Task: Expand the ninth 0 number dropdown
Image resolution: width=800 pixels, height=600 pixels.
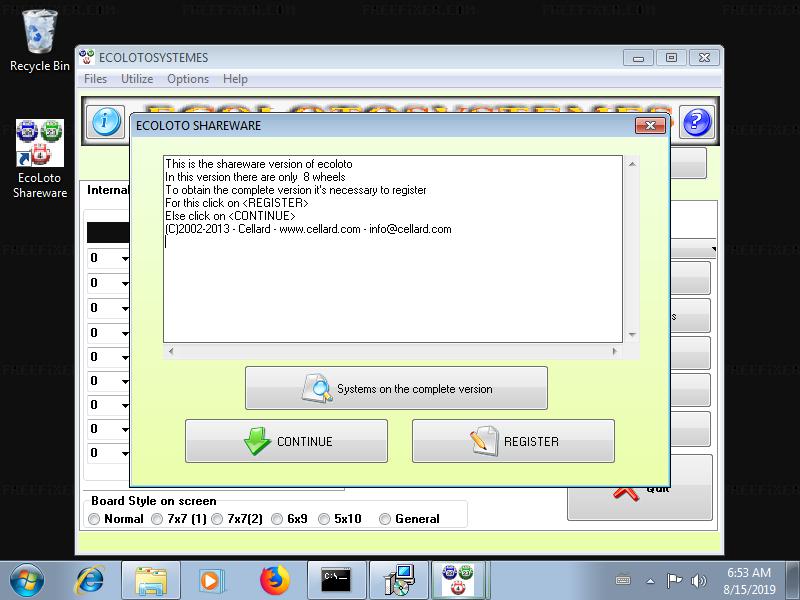Action: pyautogui.click(x=124, y=453)
